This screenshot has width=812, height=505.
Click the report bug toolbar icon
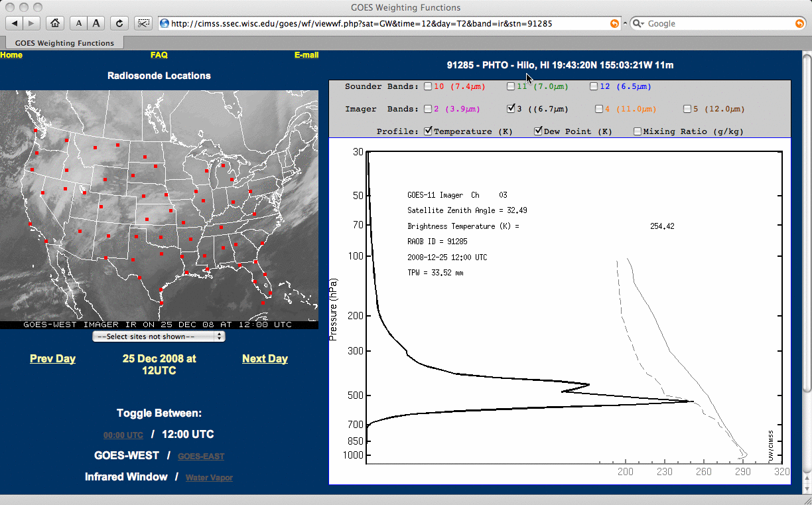[143, 23]
